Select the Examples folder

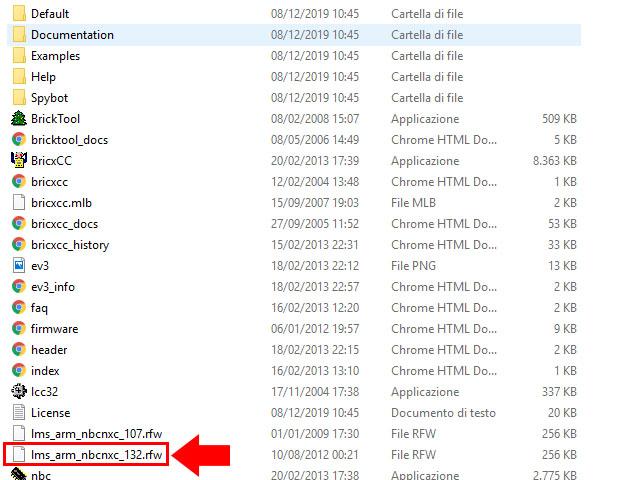click(x=55, y=56)
